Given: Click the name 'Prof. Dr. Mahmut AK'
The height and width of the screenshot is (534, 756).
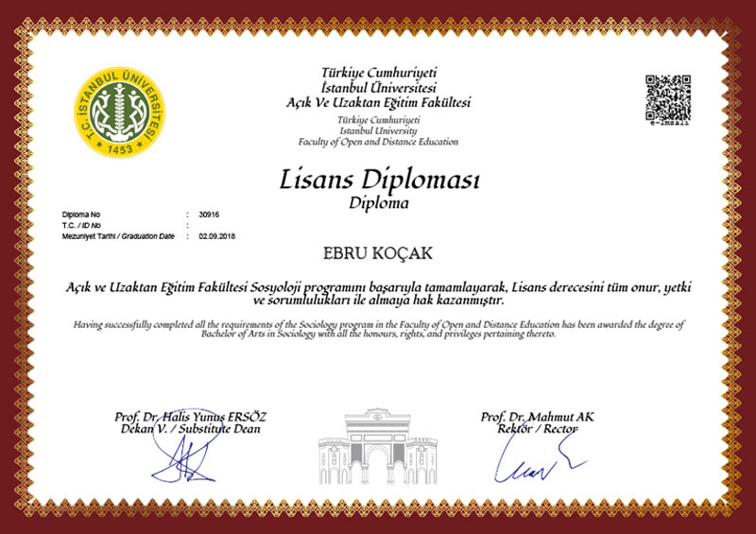Looking at the screenshot, I should [x=537, y=417].
